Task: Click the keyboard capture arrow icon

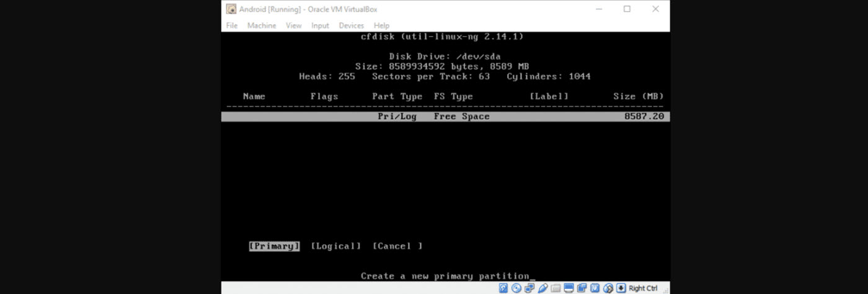Action: pyautogui.click(x=621, y=288)
